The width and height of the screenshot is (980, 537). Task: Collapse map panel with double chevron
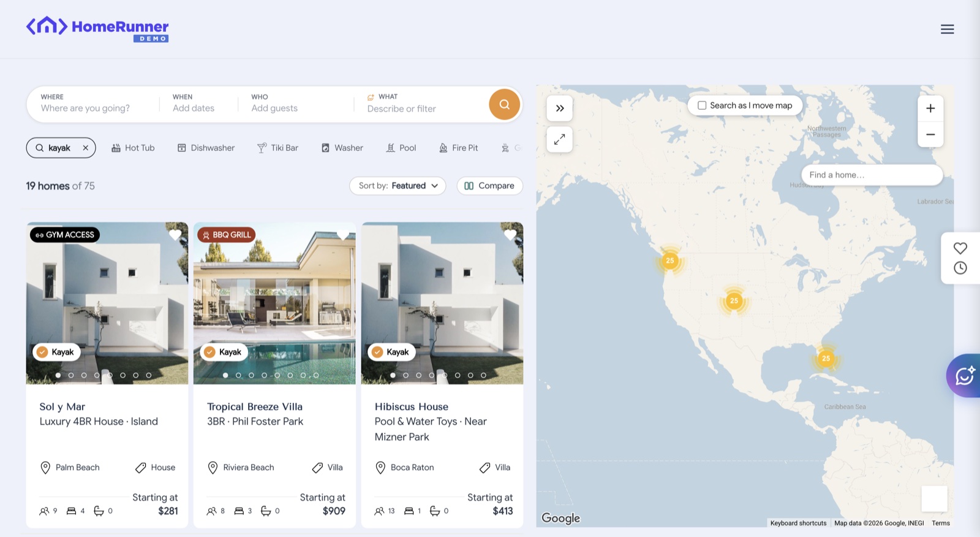point(559,109)
